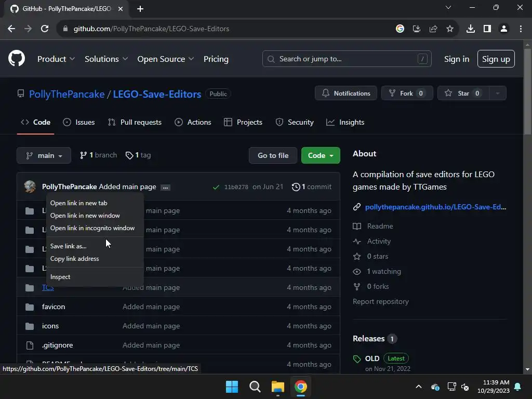
Task: Click the Notifications button
Action: [345, 94]
